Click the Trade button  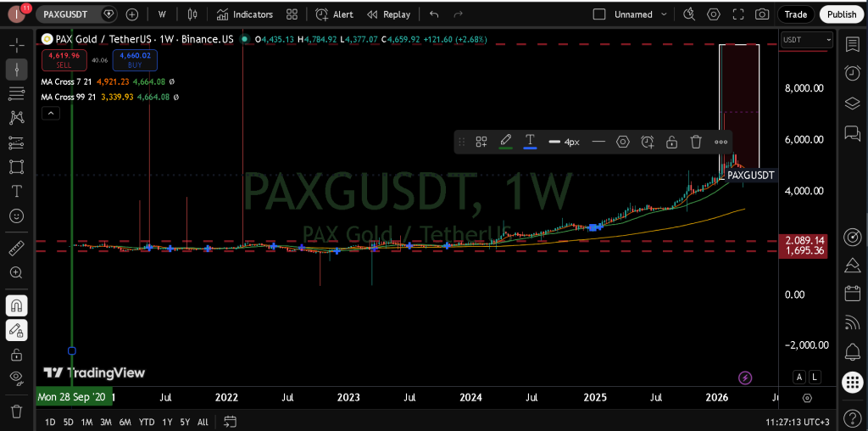795,14
